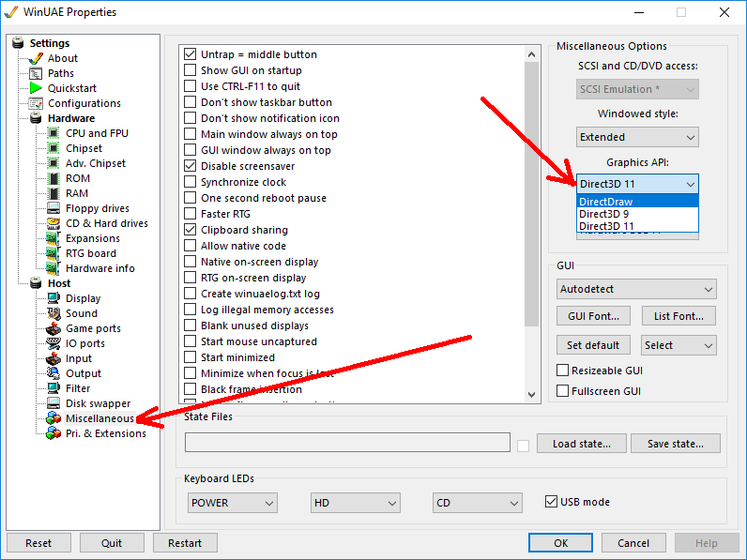Enable Show GUI on startup
The height and width of the screenshot is (560, 747).
(191, 70)
